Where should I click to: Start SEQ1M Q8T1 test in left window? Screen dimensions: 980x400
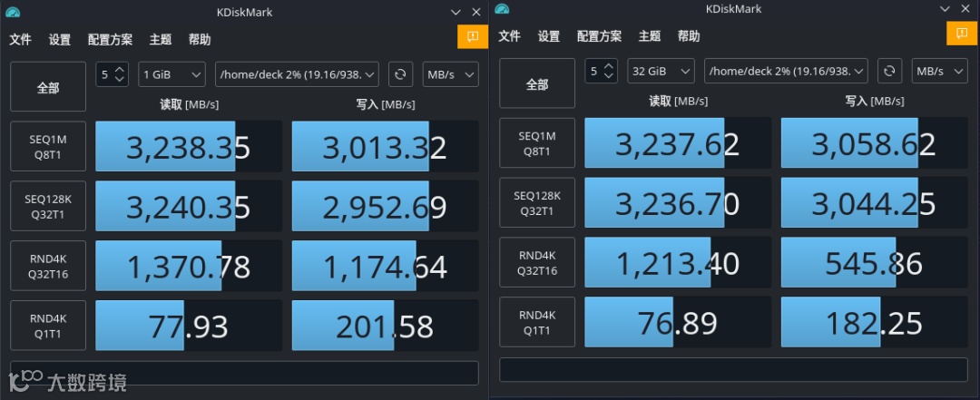coord(48,146)
